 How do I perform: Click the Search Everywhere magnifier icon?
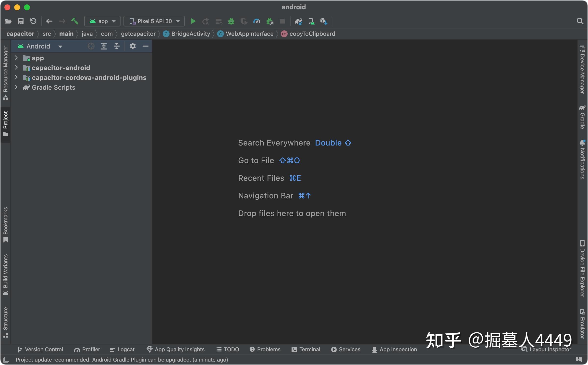[x=580, y=21]
